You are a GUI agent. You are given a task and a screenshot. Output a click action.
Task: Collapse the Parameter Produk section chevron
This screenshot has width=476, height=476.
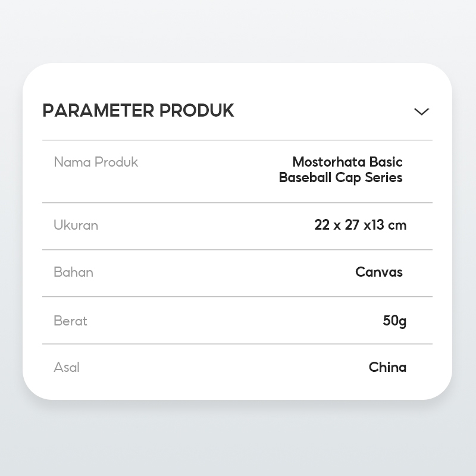[x=421, y=111]
